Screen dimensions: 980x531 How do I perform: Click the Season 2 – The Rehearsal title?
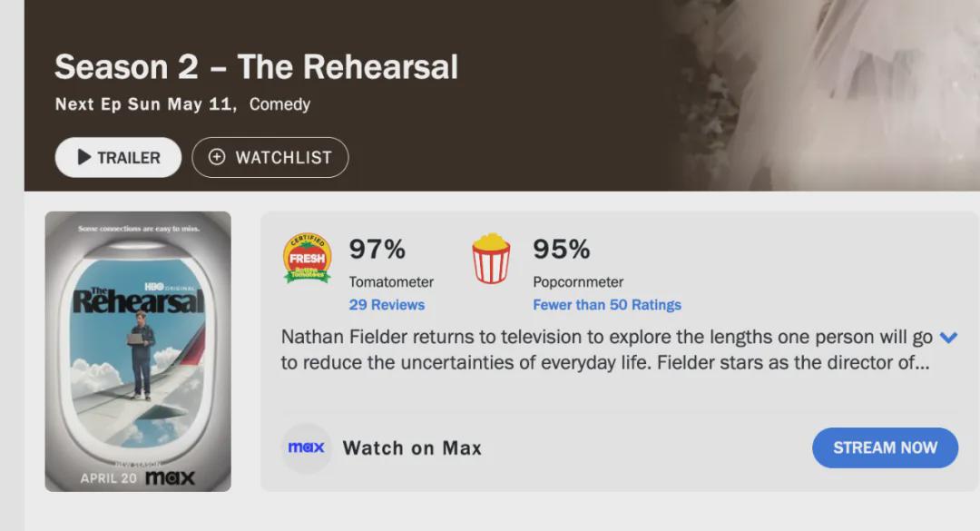[x=256, y=67]
